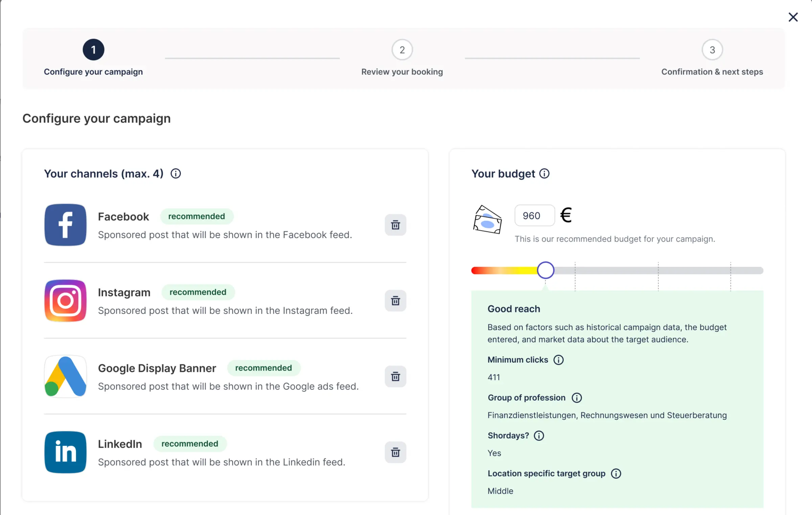Viewport: 812px width, 515px height.
Task: Click the LinkedIn recommended badge
Action: (190, 444)
